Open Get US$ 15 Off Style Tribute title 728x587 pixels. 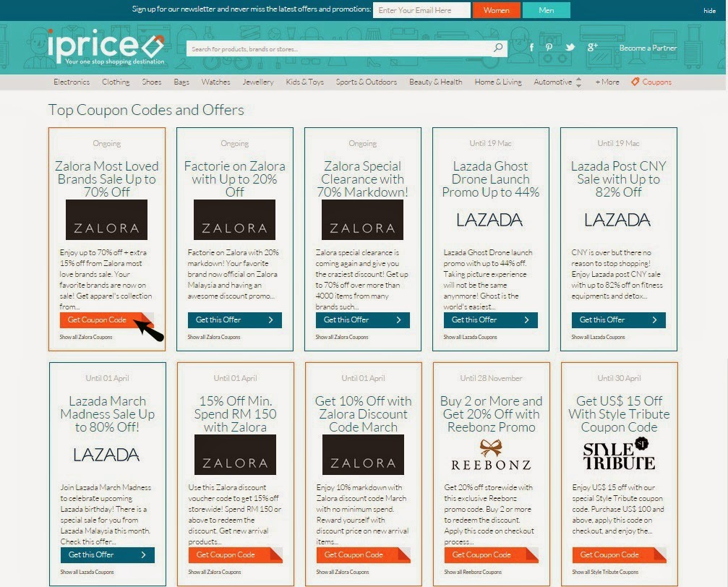click(x=620, y=414)
